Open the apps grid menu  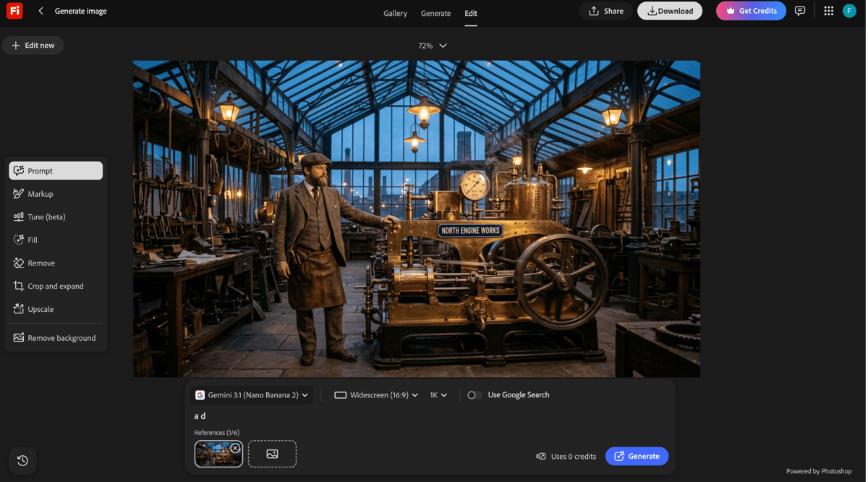tap(829, 11)
